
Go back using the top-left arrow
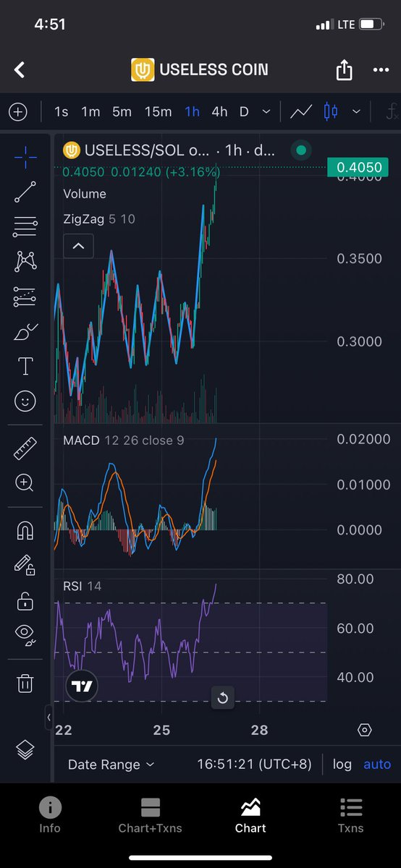(x=20, y=70)
